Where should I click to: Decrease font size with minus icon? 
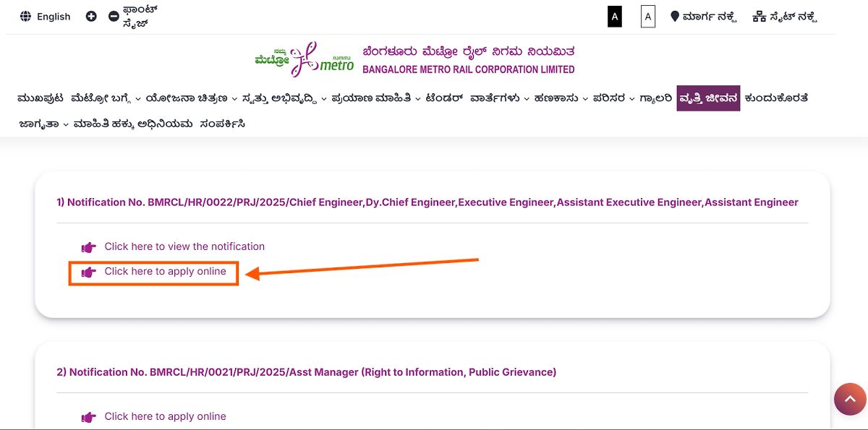click(x=114, y=16)
